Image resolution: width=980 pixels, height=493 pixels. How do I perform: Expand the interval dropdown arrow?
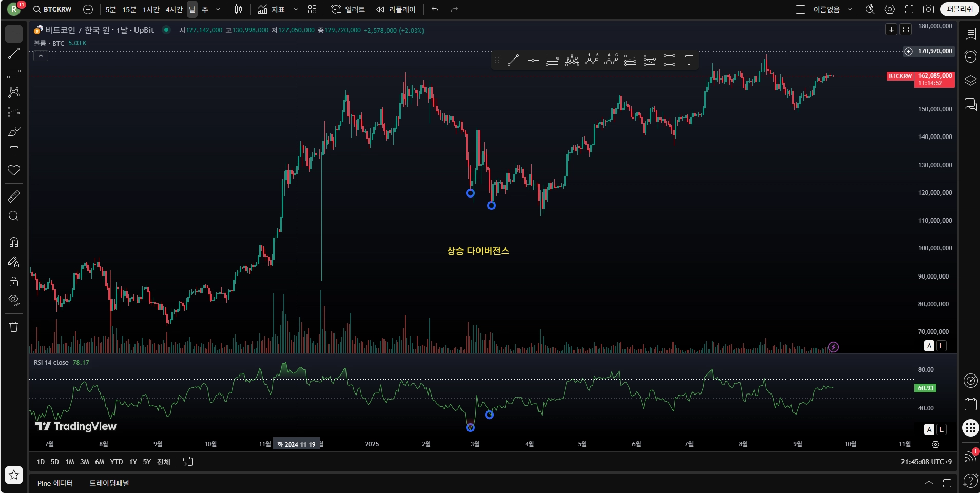(218, 9)
